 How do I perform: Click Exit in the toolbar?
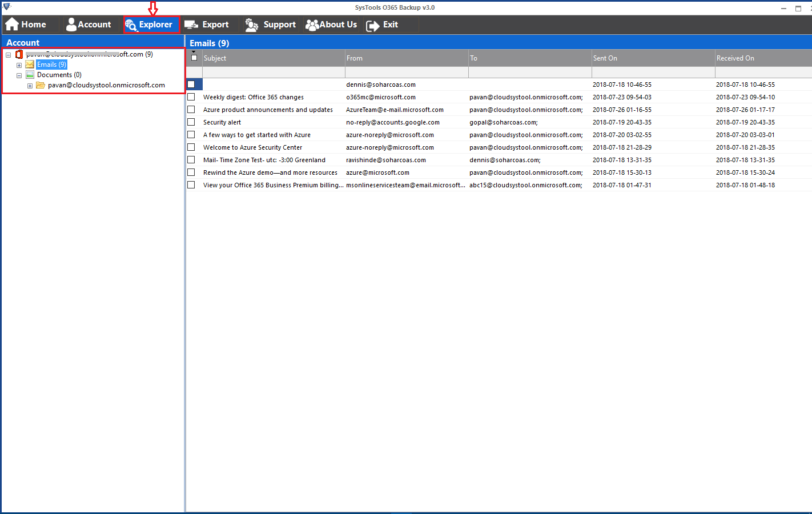[382, 25]
